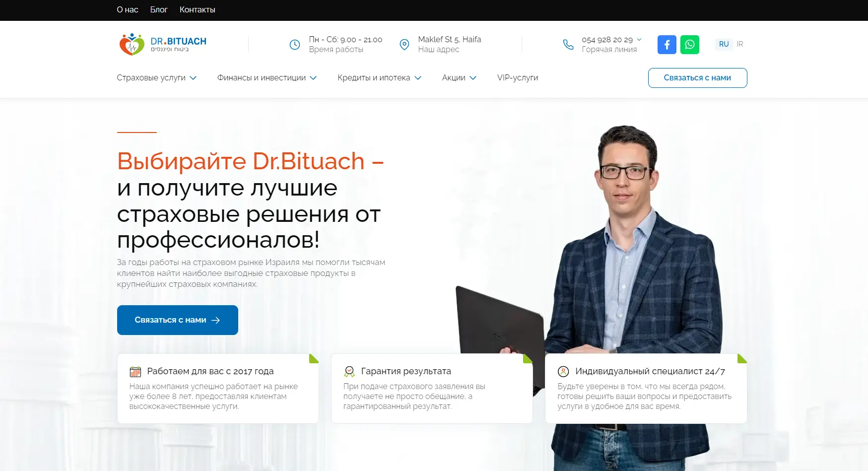The height and width of the screenshot is (471, 868).
Task: Open the Акции menu item
Action: [x=454, y=78]
